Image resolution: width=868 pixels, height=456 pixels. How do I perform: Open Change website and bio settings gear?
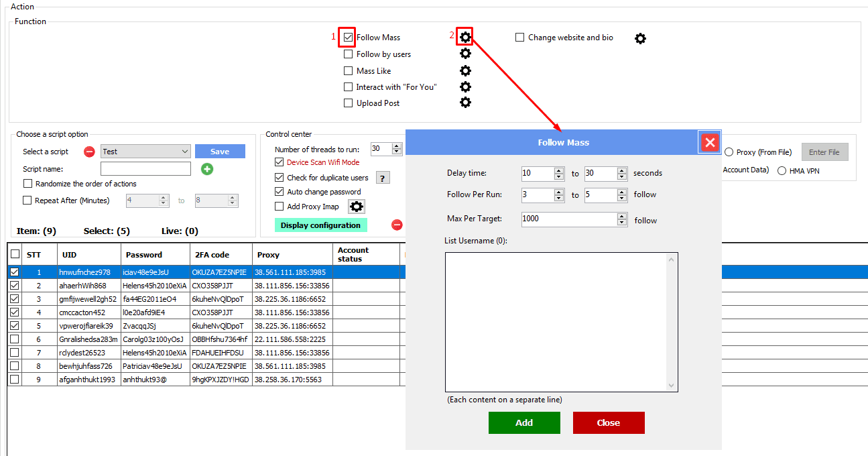coord(640,38)
